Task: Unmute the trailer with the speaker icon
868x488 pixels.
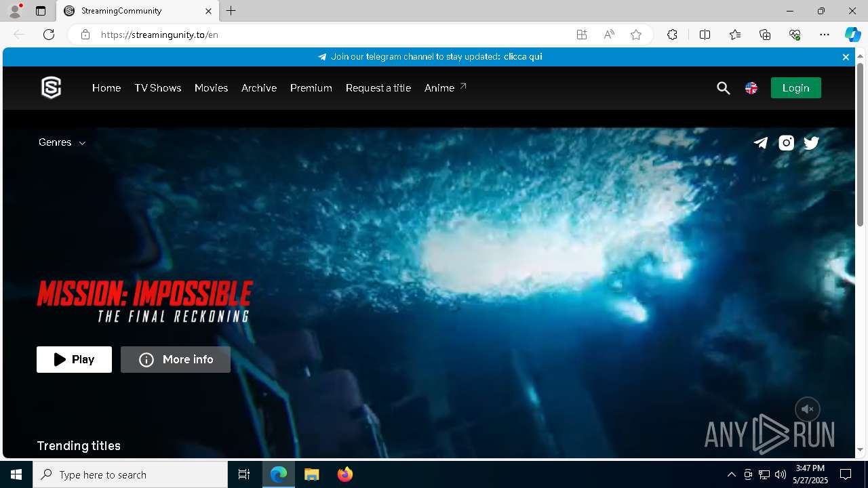Action: (808, 409)
